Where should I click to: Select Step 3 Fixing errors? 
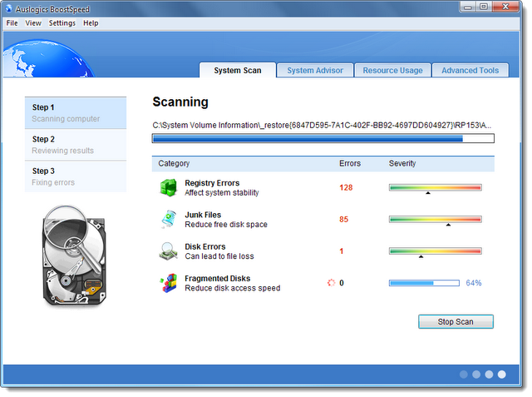pos(76,176)
